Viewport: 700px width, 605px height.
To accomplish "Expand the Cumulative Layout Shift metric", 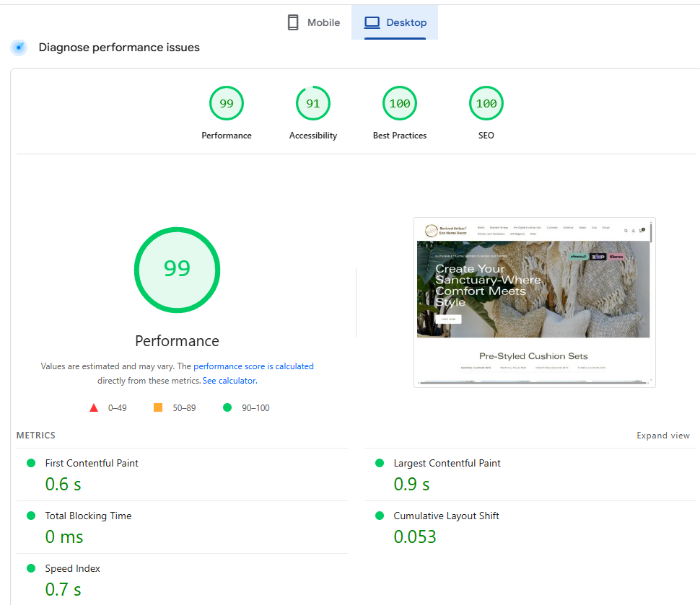I will [x=446, y=516].
